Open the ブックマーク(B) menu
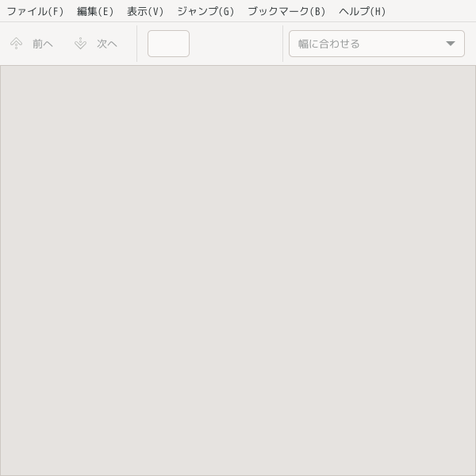 click(286, 11)
